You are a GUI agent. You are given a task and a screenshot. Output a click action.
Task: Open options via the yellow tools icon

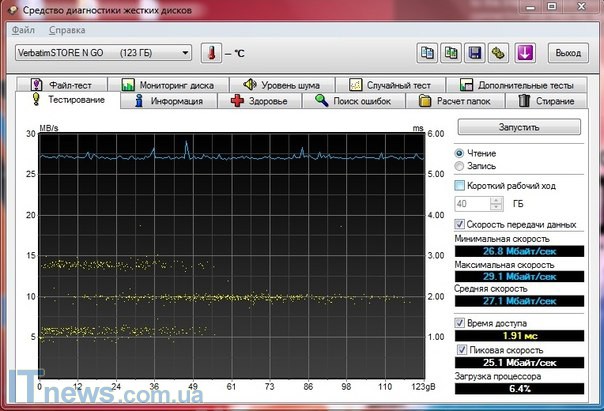coord(499,52)
